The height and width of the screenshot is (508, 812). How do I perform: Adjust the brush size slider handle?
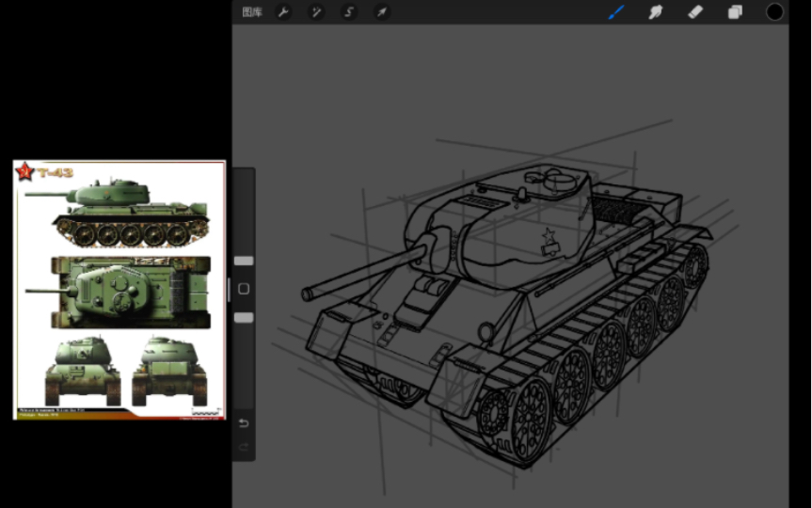[x=244, y=261]
